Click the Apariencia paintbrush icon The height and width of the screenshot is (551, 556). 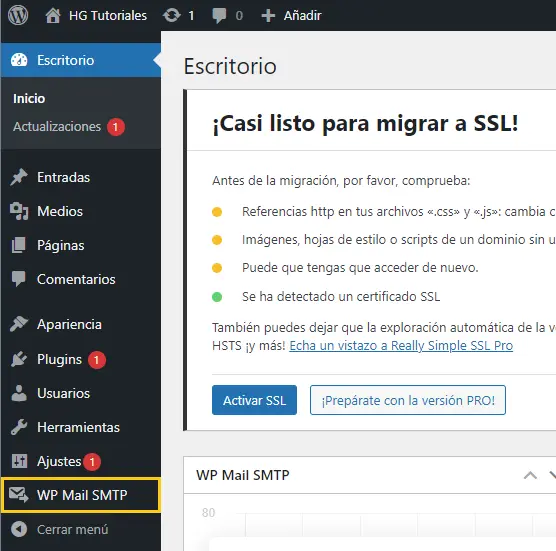click(19, 324)
